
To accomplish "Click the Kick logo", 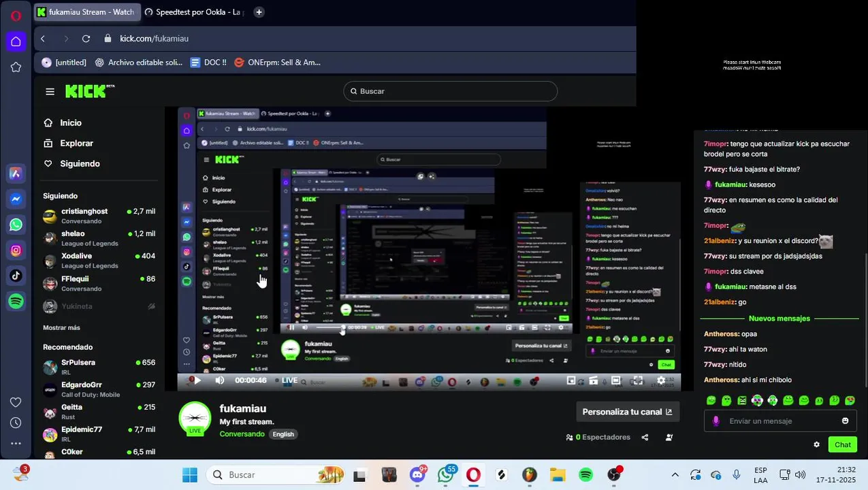I will click(89, 91).
